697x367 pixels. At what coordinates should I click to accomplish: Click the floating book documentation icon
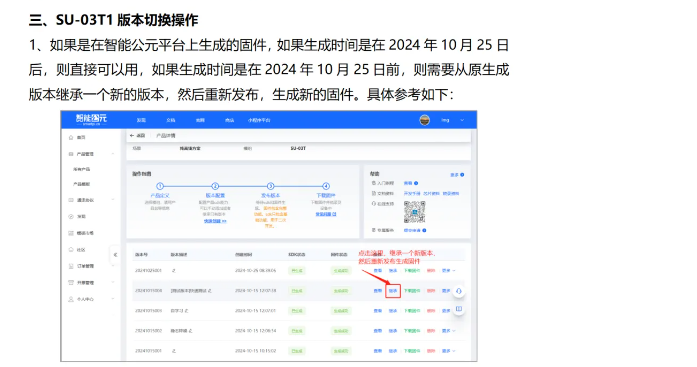coord(459,309)
